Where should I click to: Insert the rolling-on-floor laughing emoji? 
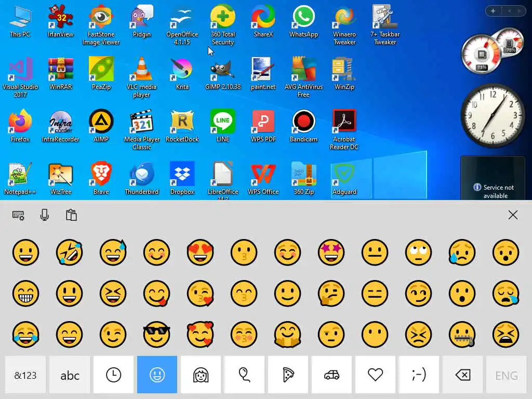69,252
